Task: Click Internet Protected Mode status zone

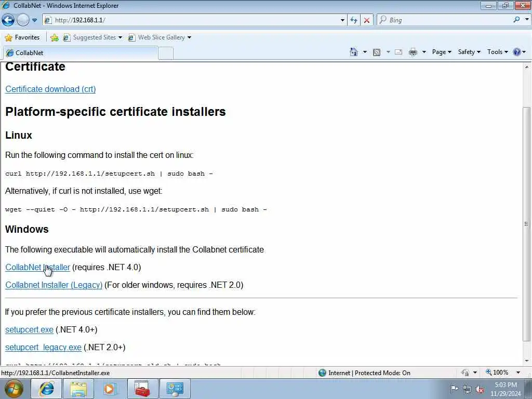Action: pos(364,373)
